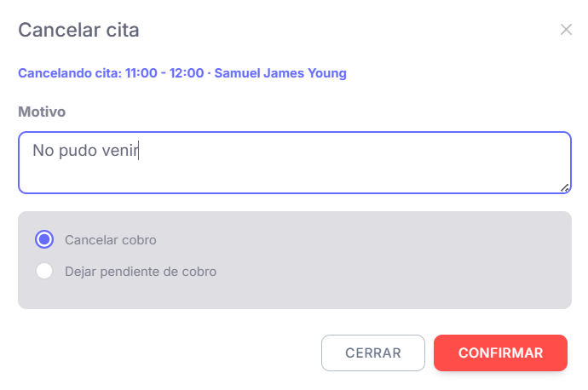The height and width of the screenshot is (390, 588).
Task: Select Dejar pendiente de cobro radio button
Action: 44,272
